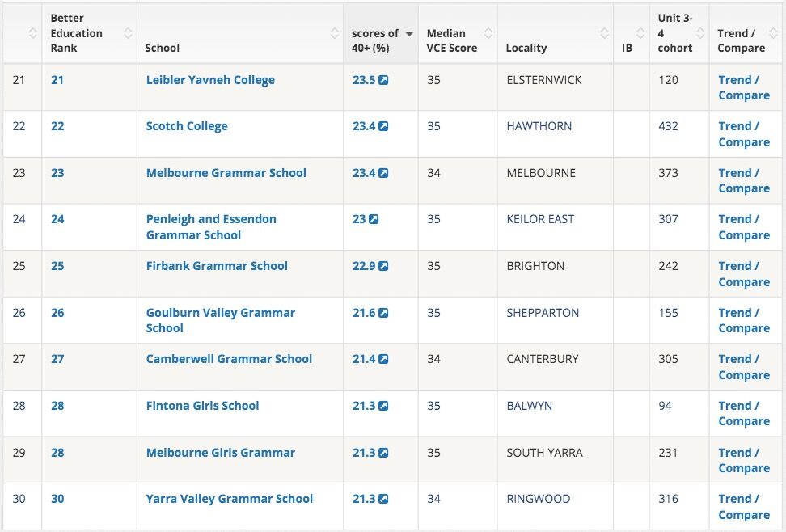Screen dimensions: 786x532
Task: Open link icon beside Yarra Valley Grammar 21.3
Action: click(x=383, y=499)
